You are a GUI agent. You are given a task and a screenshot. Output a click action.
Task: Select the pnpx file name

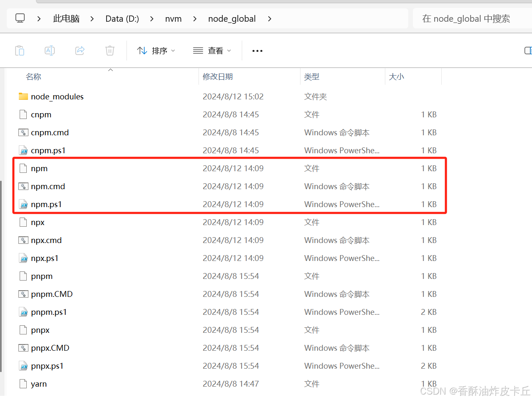click(40, 330)
